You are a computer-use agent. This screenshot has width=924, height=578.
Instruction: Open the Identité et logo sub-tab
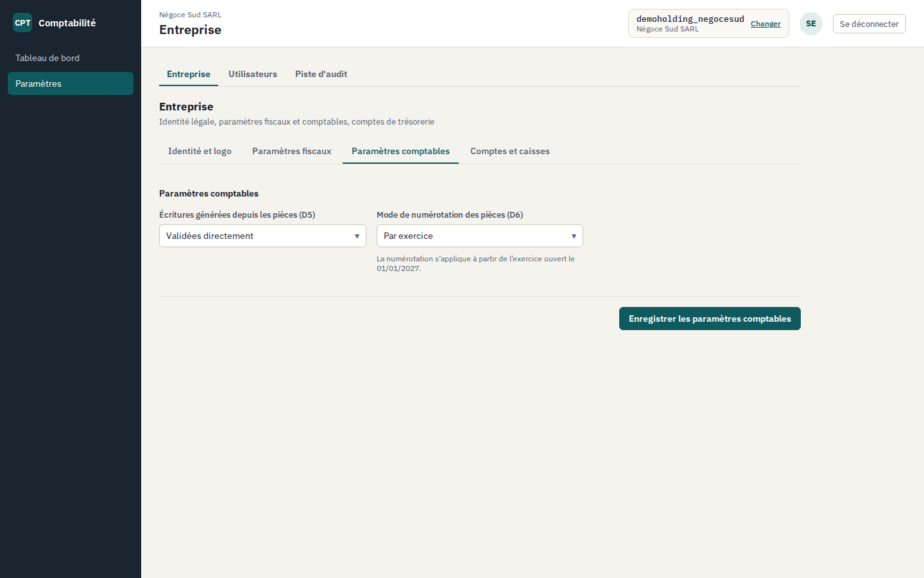[200, 151]
